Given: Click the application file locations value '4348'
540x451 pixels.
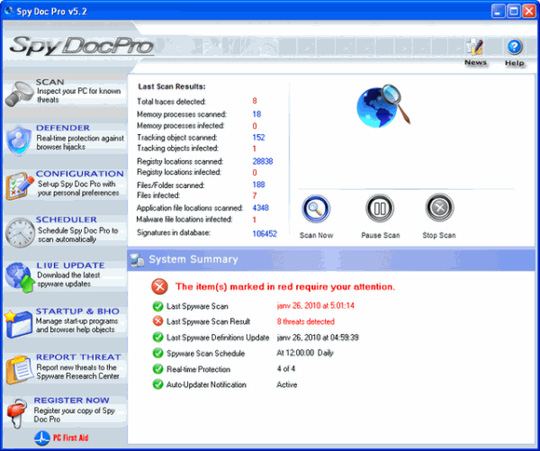Looking at the screenshot, I should 260,208.
